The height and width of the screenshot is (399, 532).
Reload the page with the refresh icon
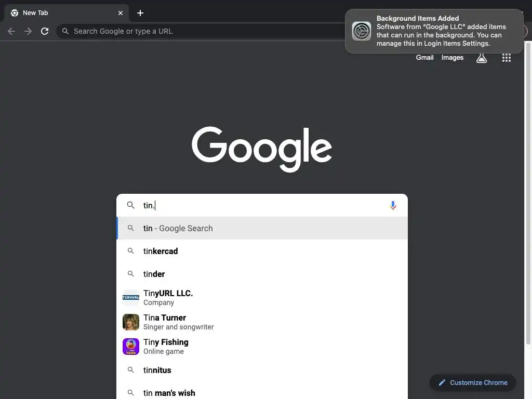pos(45,31)
